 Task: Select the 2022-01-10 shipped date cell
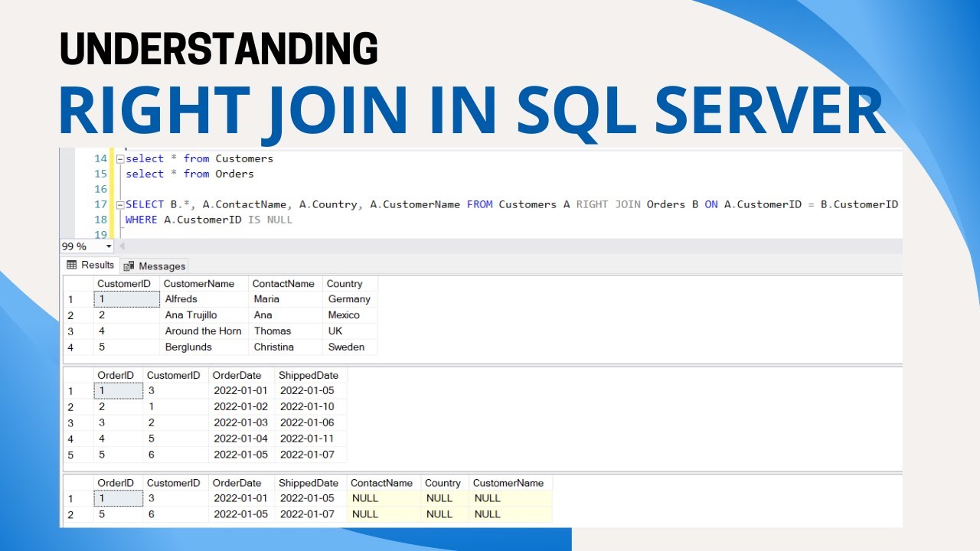point(311,406)
